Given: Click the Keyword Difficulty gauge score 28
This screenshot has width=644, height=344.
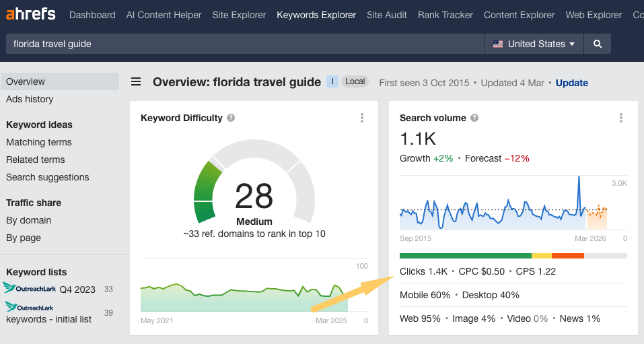Looking at the screenshot, I should click(254, 197).
